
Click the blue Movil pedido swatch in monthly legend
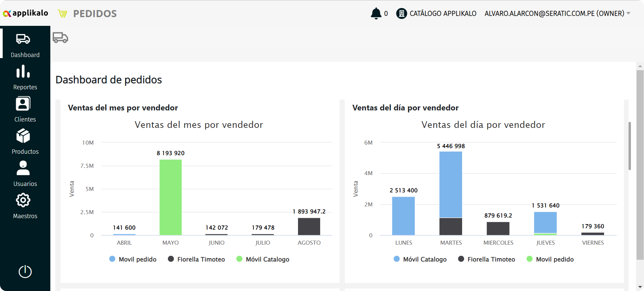click(x=112, y=259)
